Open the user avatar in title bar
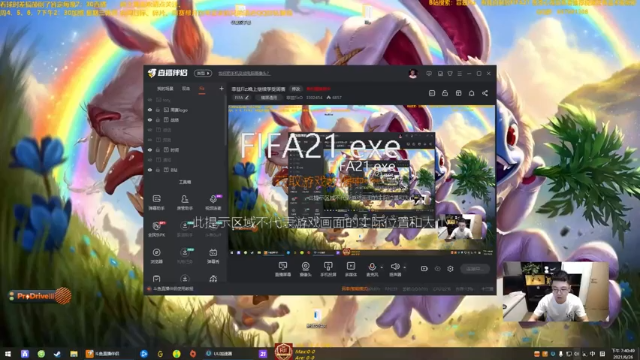640x360 pixels. click(x=413, y=73)
